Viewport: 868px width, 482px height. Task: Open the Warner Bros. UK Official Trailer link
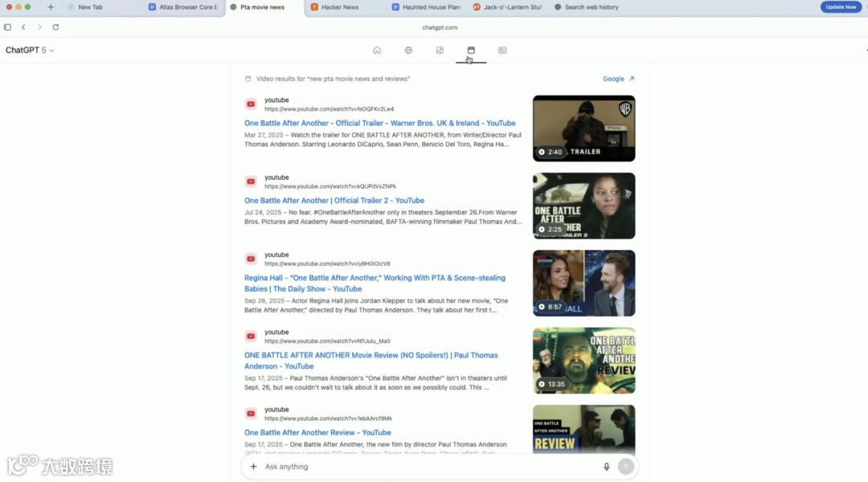click(379, 124)
